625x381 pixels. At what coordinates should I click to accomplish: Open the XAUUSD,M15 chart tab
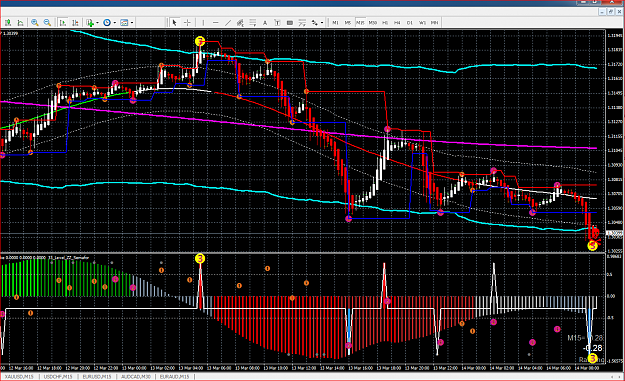[x=19, y=377]
